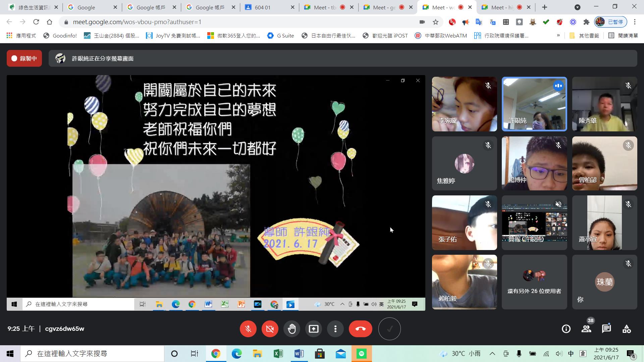This screenshot has height=362, width=644.
Task: Focus the address bar URL field
Action: (x=241, y=22)
